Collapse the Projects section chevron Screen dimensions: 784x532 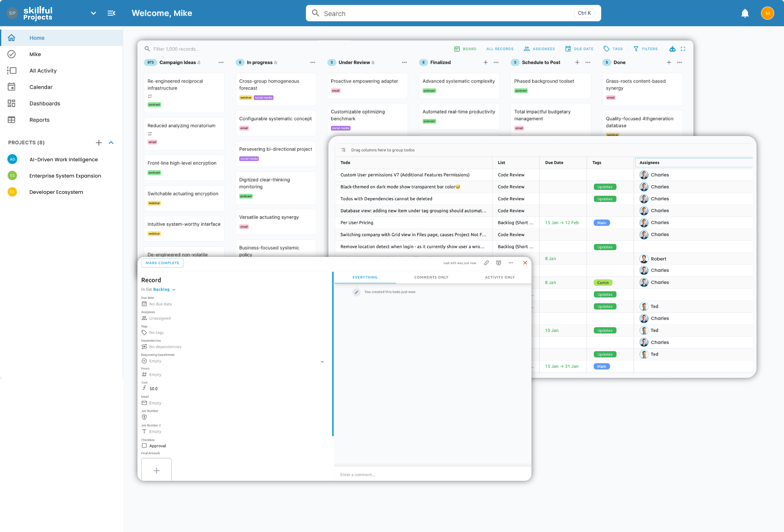coord(111,142)
